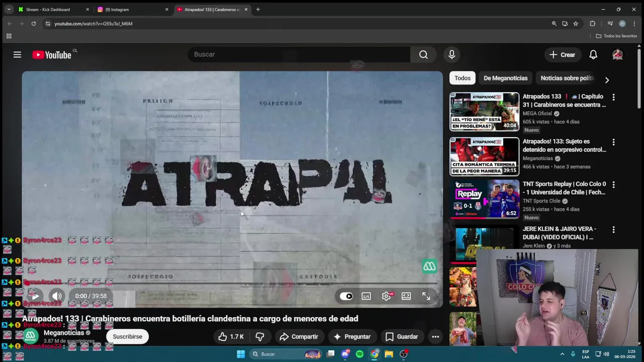
Task: Open options for Atrapados 133 Capítulo 31
Action: coord(613,97)
